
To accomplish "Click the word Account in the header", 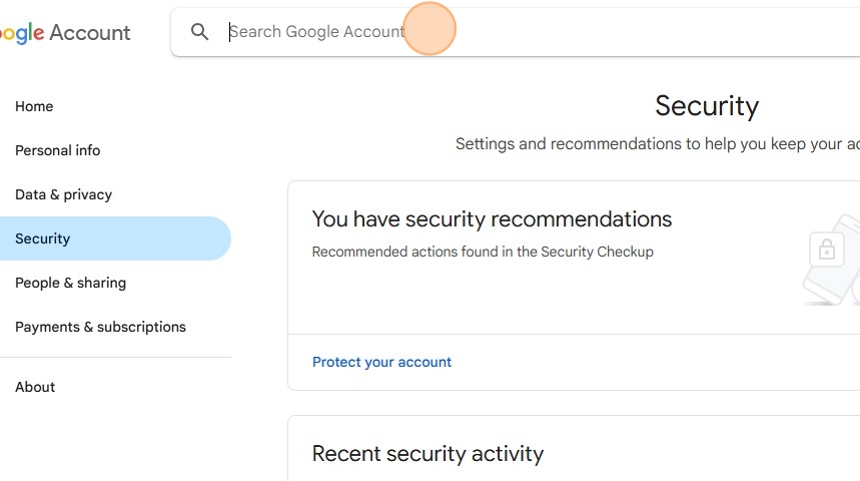I will pyautogui.click(x=90, y=33).
